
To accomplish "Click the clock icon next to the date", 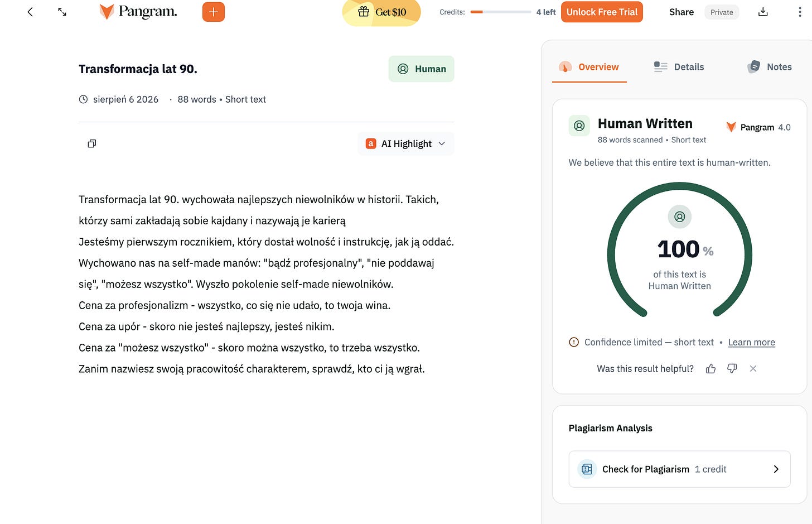I will pos(83,99).
